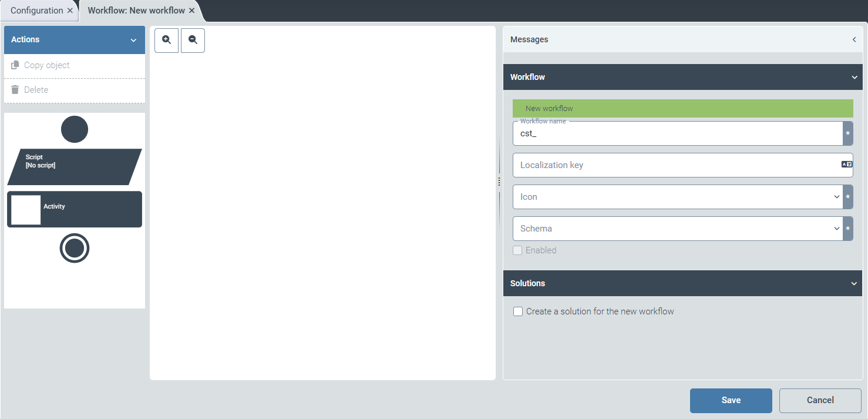Screen dimensions: 868x419
Task: Open the Schema dropdown
Action: (x=837, y=229)
